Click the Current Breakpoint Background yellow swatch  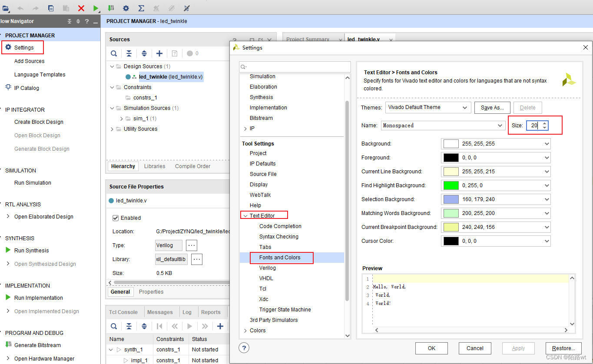451,227
